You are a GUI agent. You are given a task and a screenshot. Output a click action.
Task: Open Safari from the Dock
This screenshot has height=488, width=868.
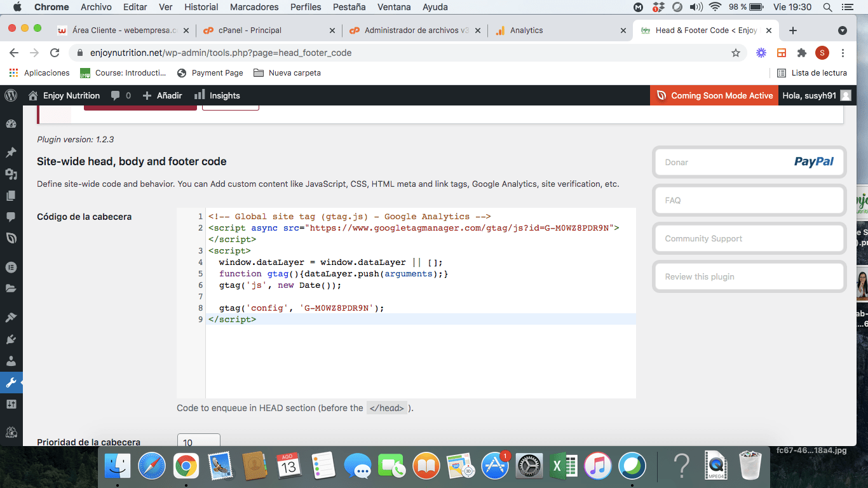[x=151, y=466]
